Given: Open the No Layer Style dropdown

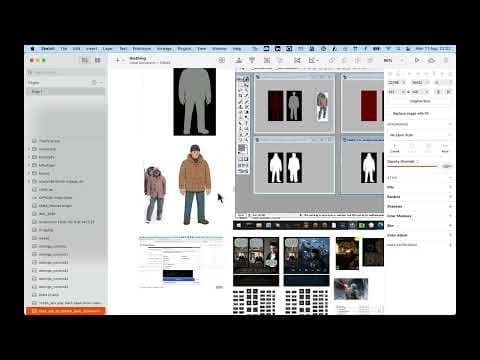Looking at the screenshot, I should click(420, 135).
